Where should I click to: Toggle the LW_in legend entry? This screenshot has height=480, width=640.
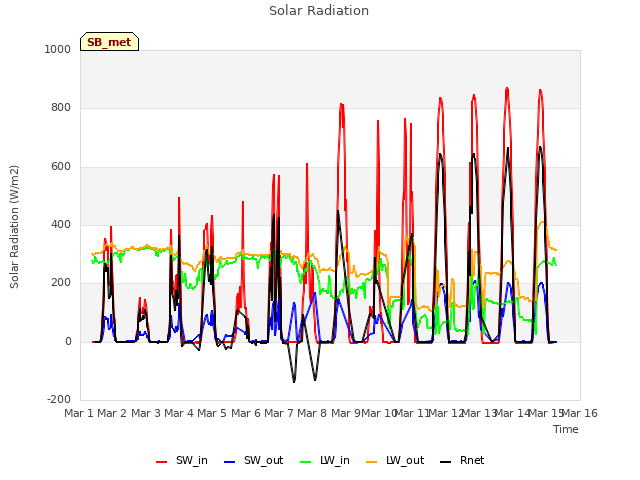[x=324, y=460]
